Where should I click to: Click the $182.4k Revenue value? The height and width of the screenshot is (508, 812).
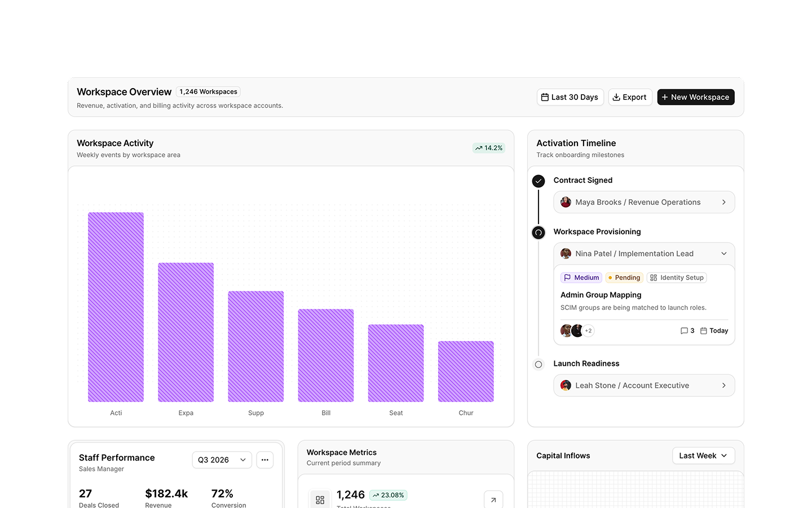(166, 493)
